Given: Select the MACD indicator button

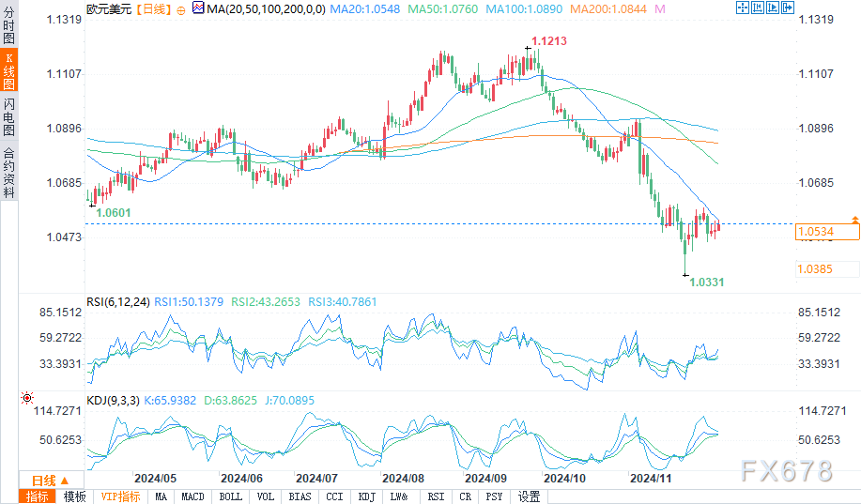Looking at the screenshot, I should click(x=192, y=496).
